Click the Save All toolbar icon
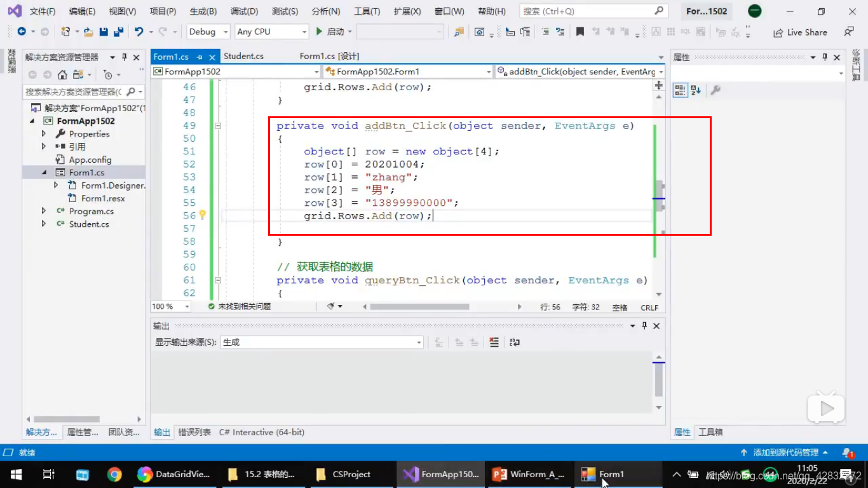The width and height of the screenshot is (868, 488). point(118,32)
